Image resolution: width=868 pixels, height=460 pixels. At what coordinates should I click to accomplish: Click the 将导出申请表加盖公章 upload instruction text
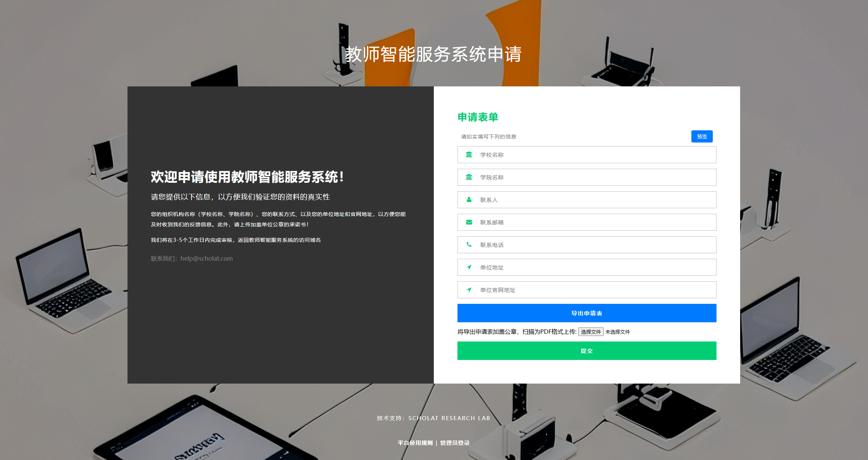(517, 332)
